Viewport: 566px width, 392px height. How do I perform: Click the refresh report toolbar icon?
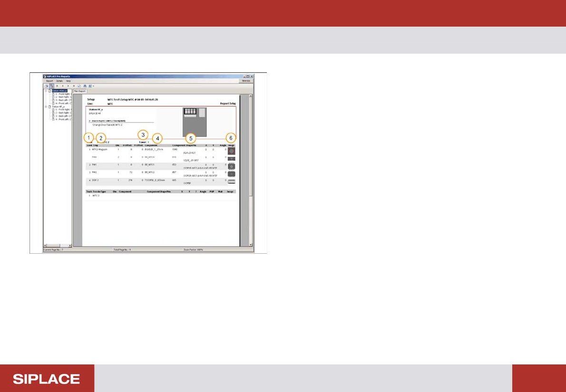coord(79,86)
